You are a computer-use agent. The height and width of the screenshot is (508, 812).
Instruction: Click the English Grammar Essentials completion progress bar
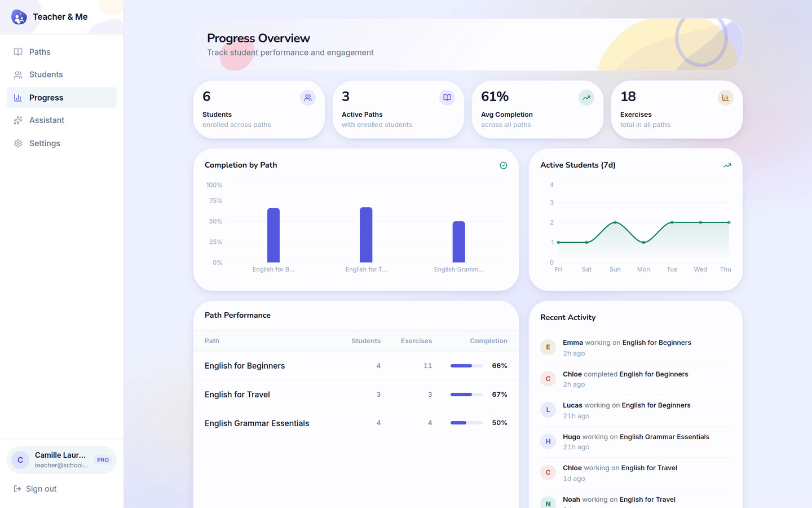click(x=466, y=423)
